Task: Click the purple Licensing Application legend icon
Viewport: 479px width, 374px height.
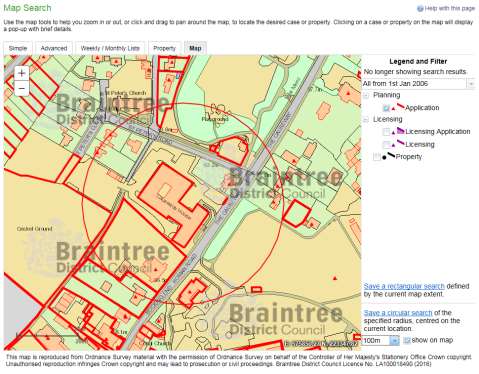Action: 400,131
